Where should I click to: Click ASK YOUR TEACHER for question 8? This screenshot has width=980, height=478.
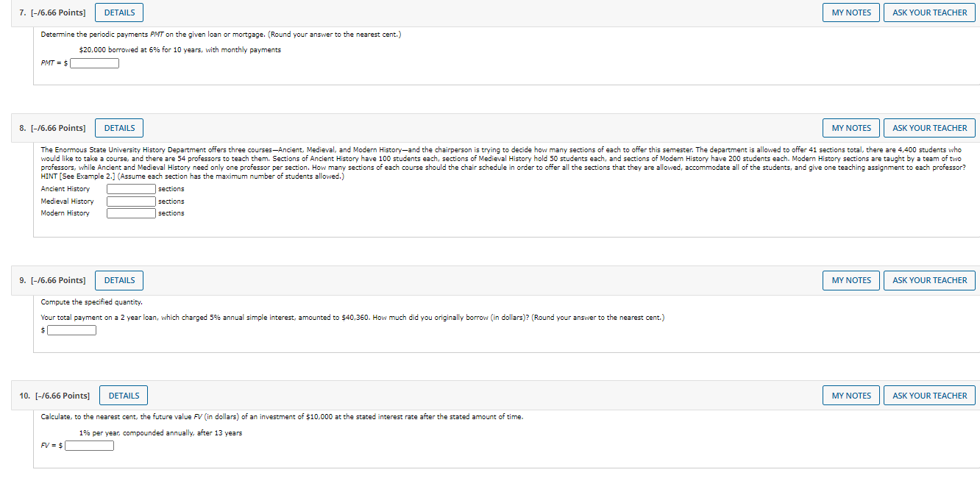pyautogui.click(x=930, y=128)
